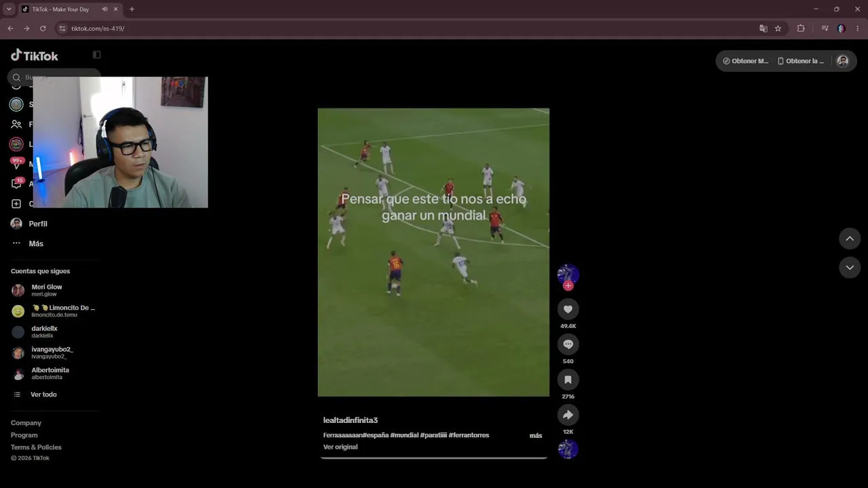Open the Company footer link
Viewport: 868px width, 488px height.
click(x=26, y=423)
